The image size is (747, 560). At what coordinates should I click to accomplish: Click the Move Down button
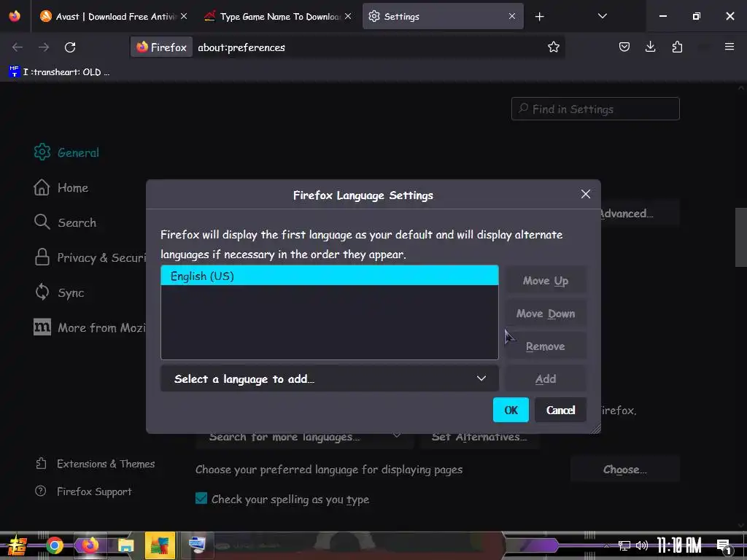click(546, 314)
